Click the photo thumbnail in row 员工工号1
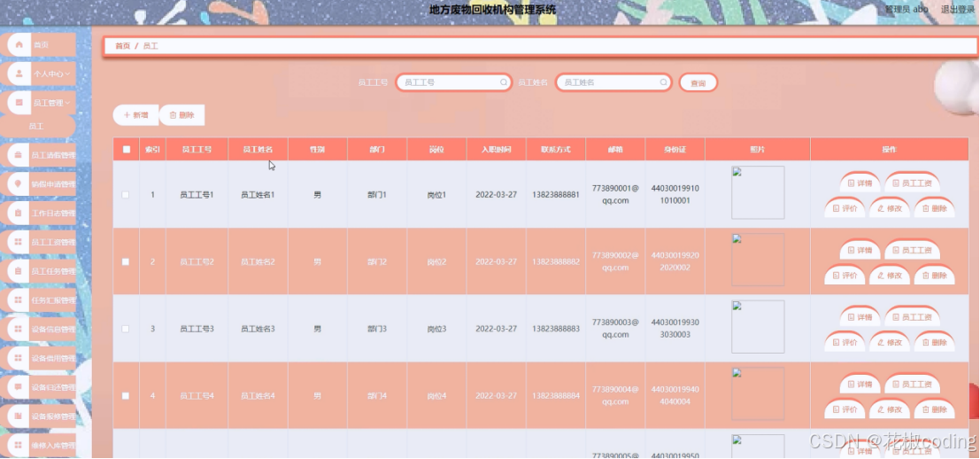 [758, 192]
